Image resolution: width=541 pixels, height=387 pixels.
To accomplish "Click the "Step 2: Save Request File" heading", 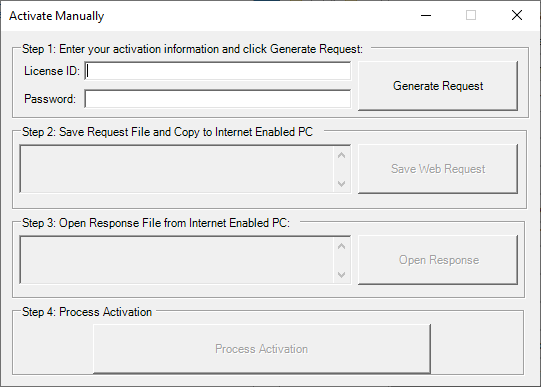I will pos(167,132).
